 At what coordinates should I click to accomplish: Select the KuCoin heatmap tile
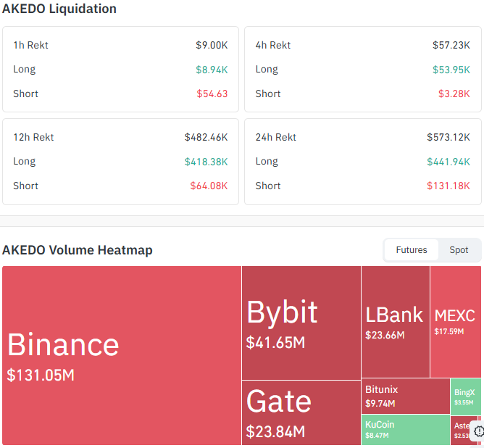pyautogui.click(x=406, y=430)
